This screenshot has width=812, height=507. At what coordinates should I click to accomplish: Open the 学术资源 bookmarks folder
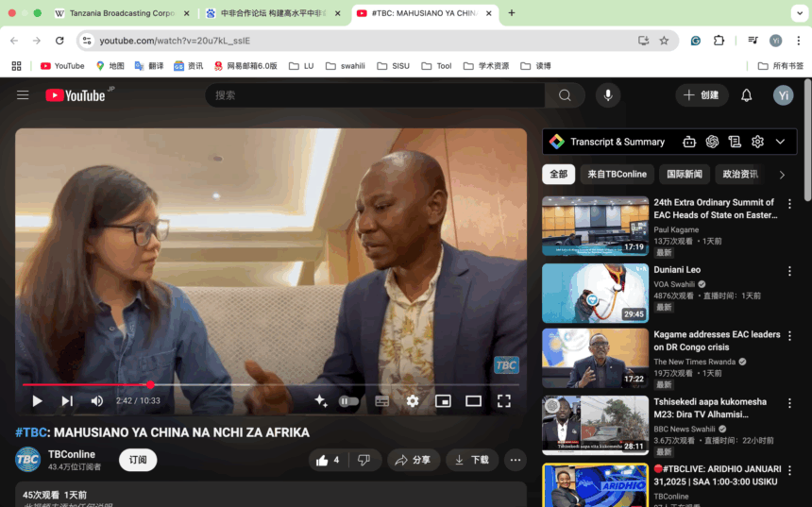tap(485, 66)
